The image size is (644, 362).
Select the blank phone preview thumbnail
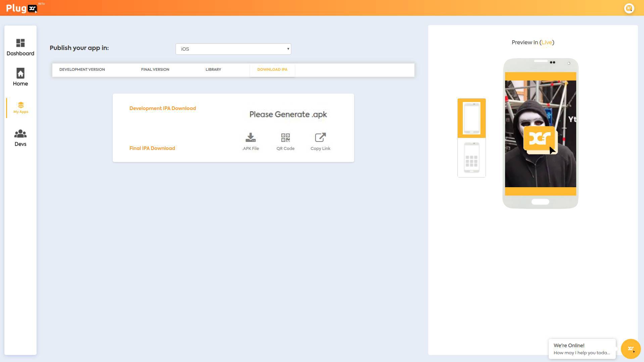point(471,118)
